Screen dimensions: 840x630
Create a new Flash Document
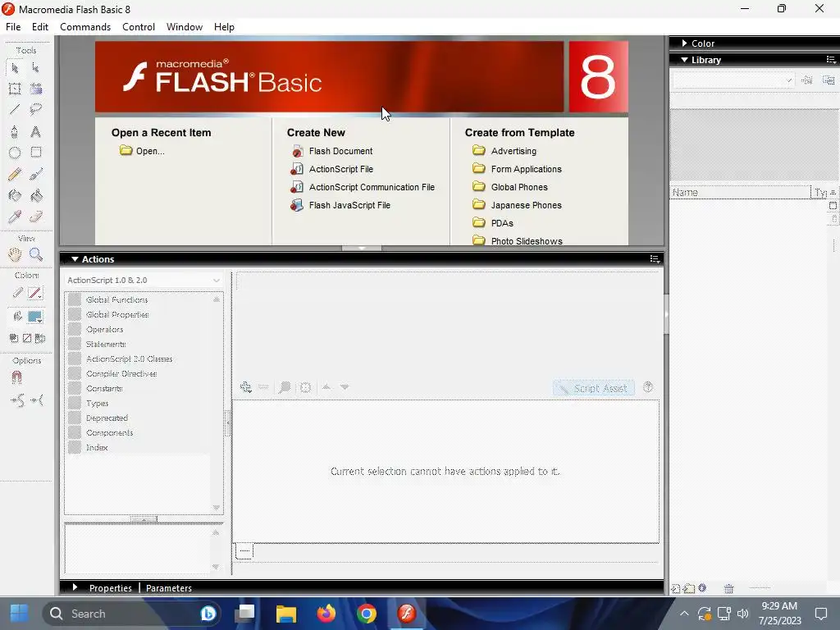coord(331,151)
